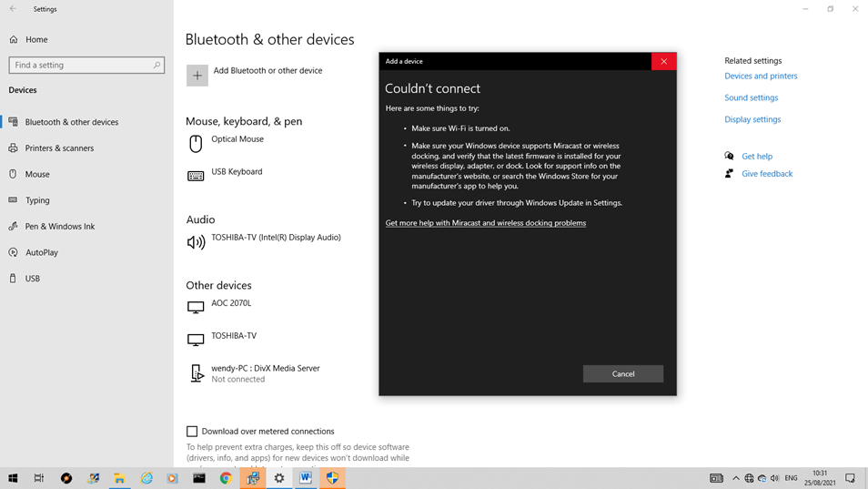Close the Add a device dialog
This screenshot has height=489, width=868.
(663, 62)
